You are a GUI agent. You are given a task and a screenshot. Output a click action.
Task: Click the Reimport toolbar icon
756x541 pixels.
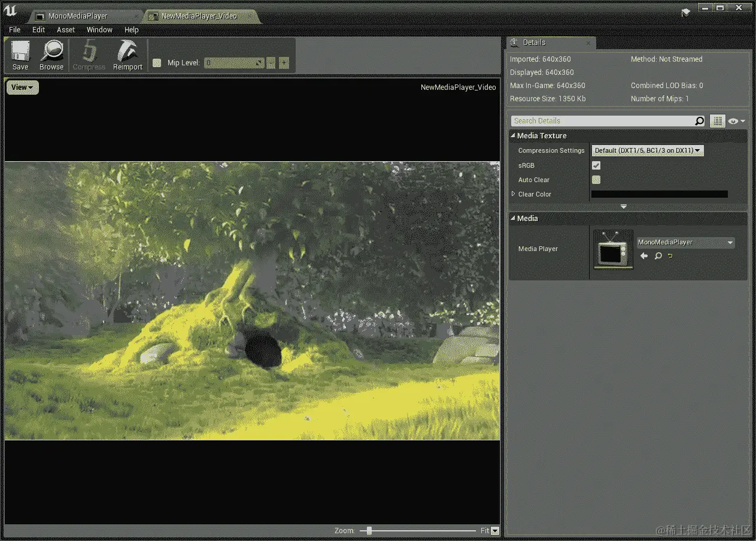(x=127, y=52)
